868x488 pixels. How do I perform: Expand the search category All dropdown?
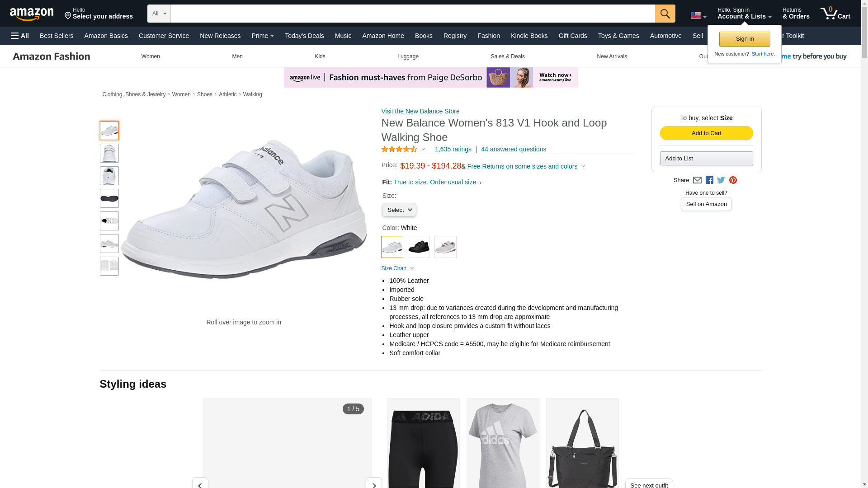159,14
